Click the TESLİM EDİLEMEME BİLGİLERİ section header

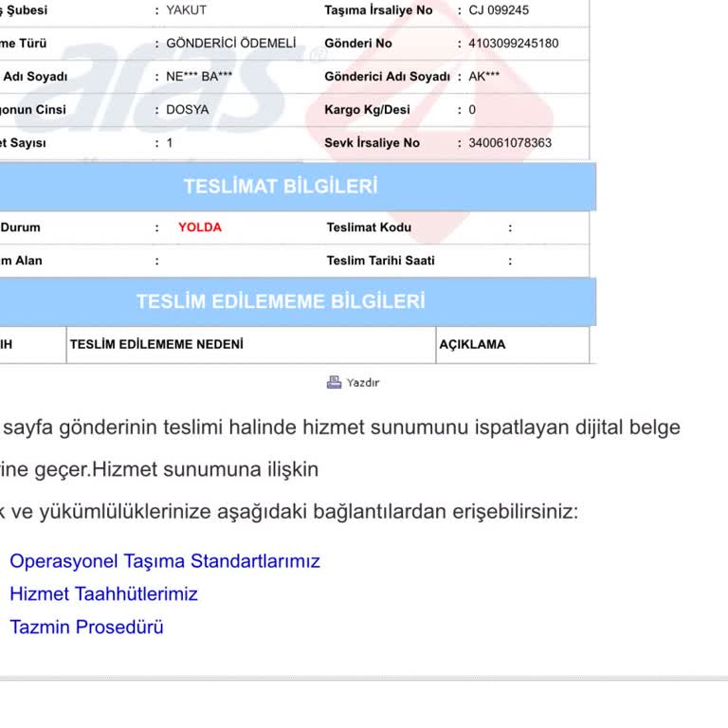[281, 301]
